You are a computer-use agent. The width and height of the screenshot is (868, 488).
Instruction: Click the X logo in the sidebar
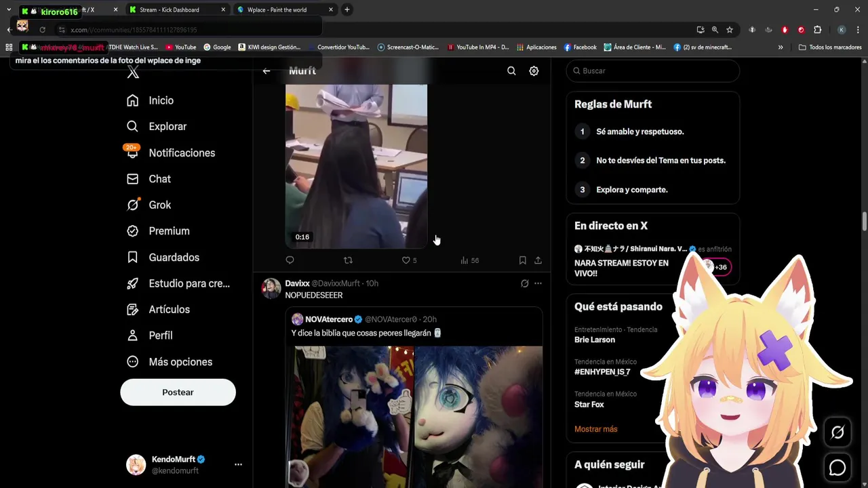pyautogui.click(x=133, y=73)
